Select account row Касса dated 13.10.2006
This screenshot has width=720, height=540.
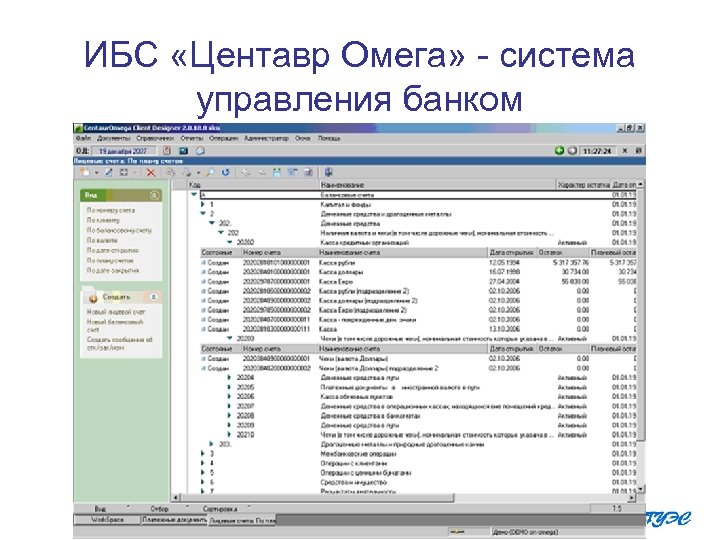[x=418, y=329]
